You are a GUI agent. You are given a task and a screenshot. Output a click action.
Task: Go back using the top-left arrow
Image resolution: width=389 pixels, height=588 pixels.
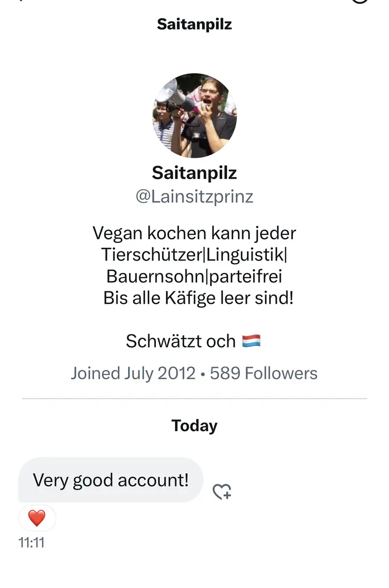click(x=20, y=1)
